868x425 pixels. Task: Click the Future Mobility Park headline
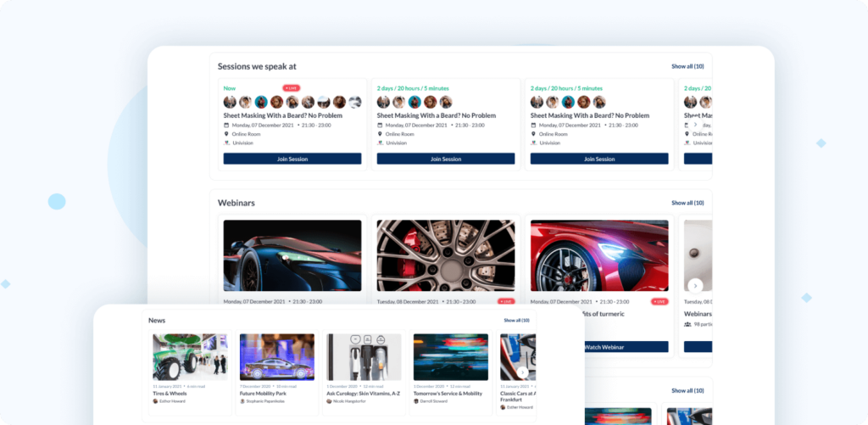point(262,394)
